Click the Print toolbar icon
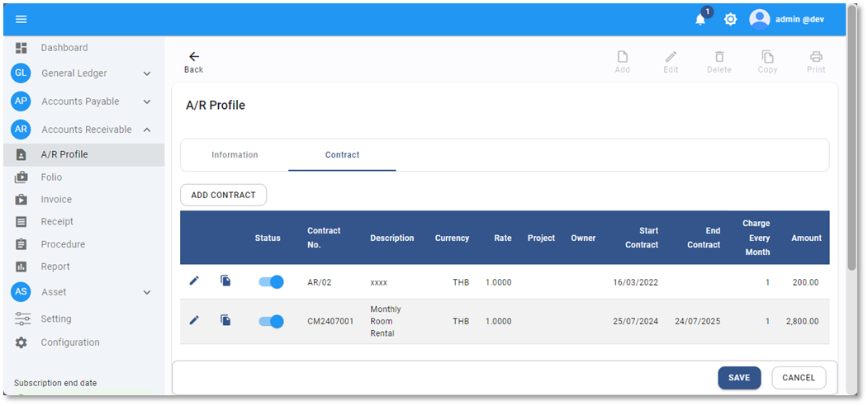This screenshot has height=406, width=868. tap(816, 58)
